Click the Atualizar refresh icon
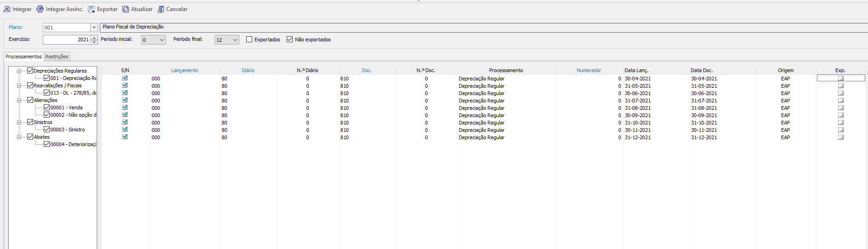 pyautogui.click(x=126, y=9)
